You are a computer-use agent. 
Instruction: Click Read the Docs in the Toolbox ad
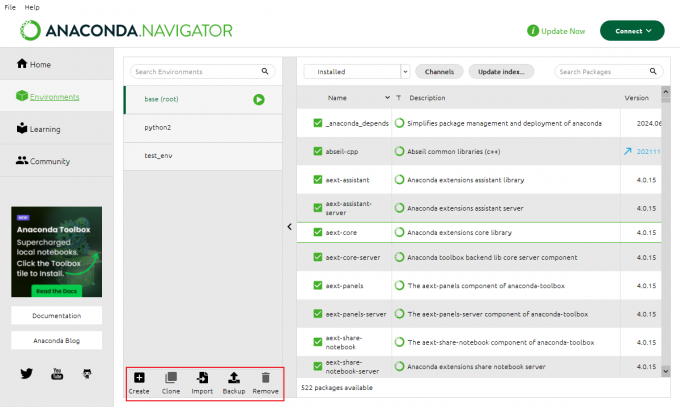coord(56,291)
